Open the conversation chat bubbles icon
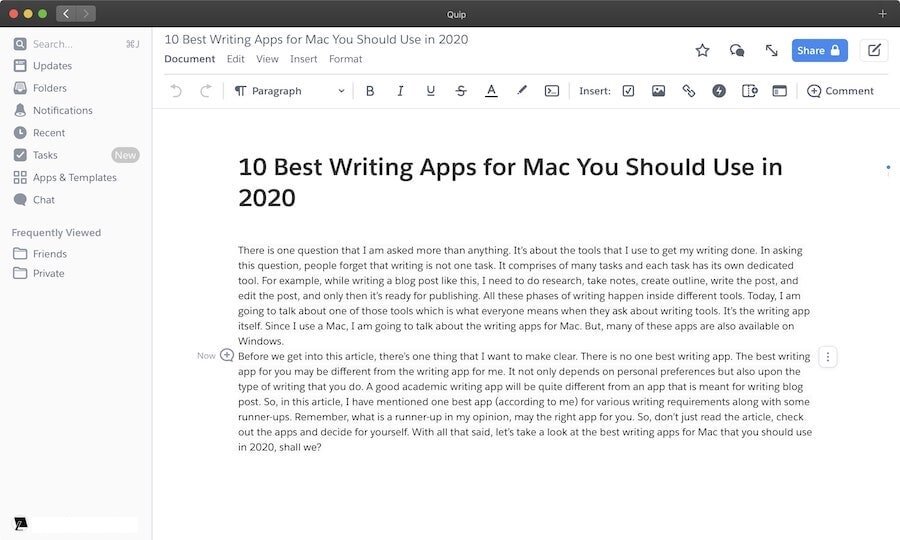The width and height of the screenshot is (900, 540). coord(737,50)
